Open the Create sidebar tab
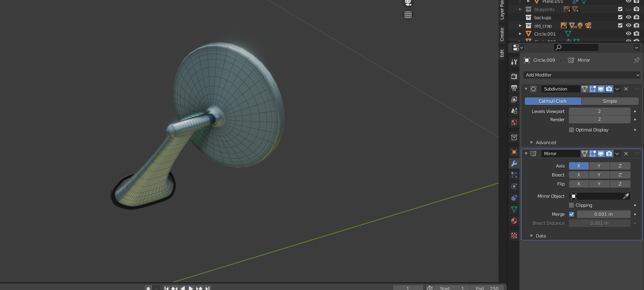Screen dimensions: 644x290 pyautogui.click(x=502, y=34)
